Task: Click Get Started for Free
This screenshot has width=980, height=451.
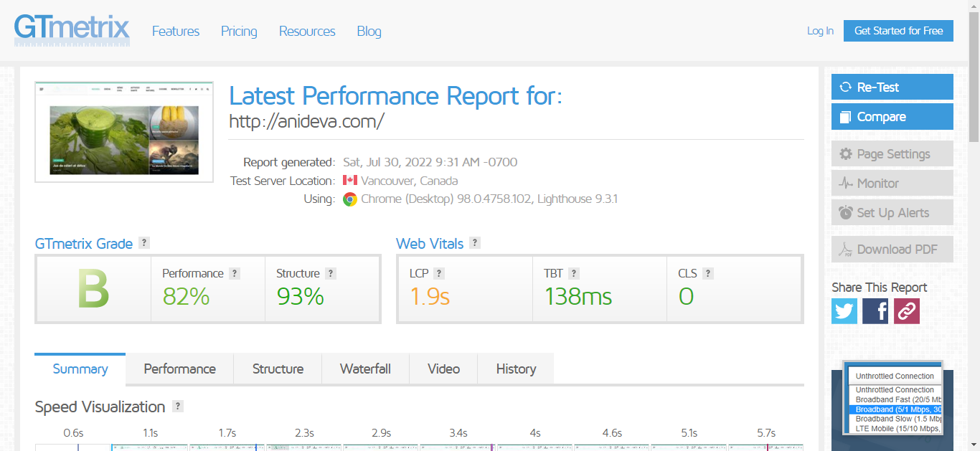Action: 898,31
